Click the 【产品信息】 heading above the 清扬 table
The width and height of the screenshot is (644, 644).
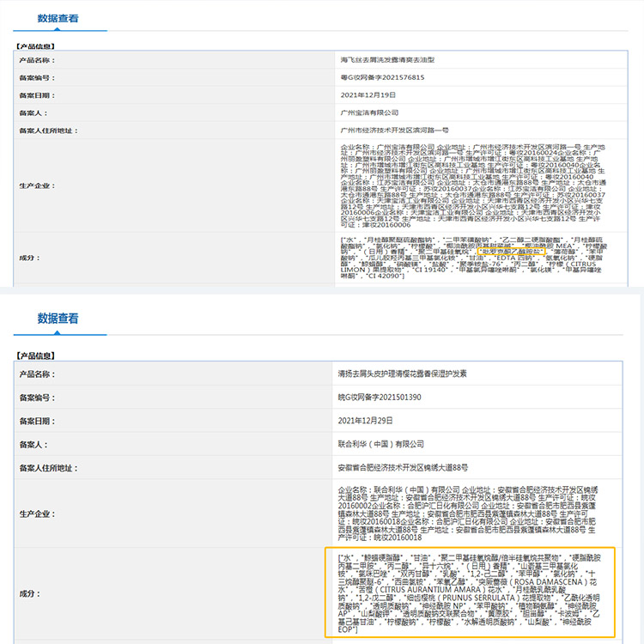point(35,356)
